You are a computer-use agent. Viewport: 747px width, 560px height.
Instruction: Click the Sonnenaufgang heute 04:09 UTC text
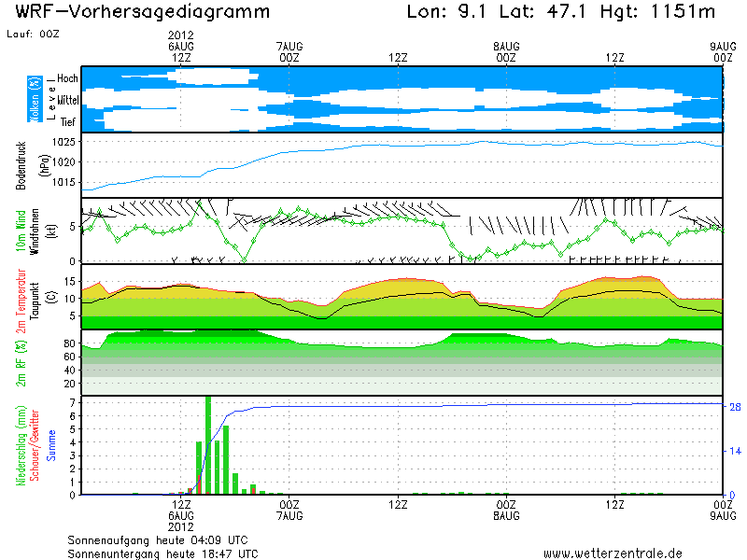coord(157,539)
